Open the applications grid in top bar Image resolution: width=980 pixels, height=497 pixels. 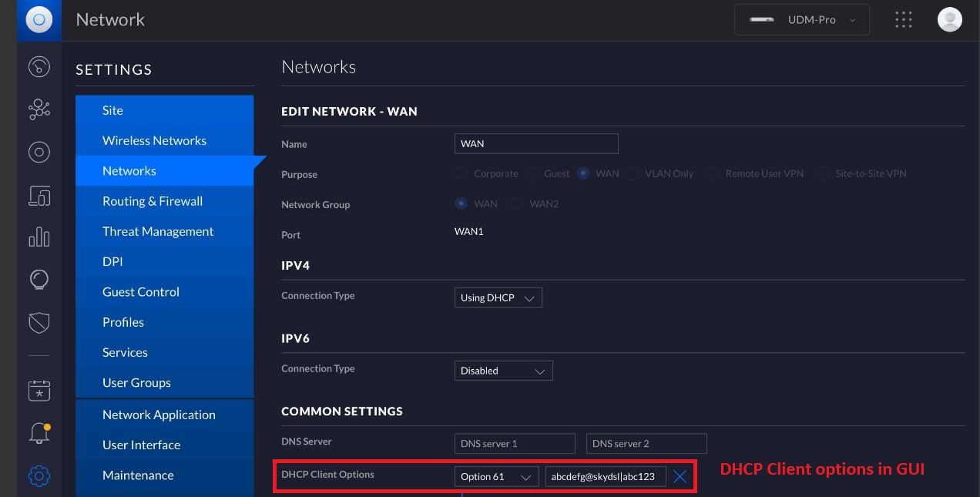903,19
